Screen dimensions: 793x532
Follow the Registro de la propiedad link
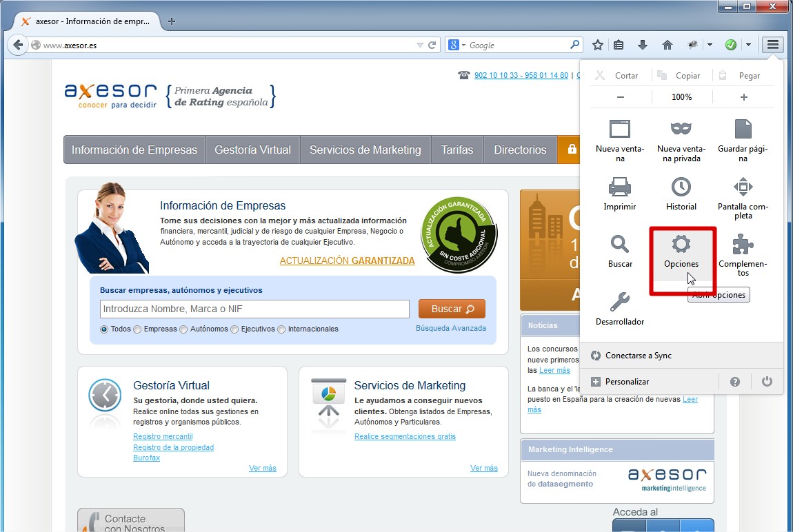point(174,447)
